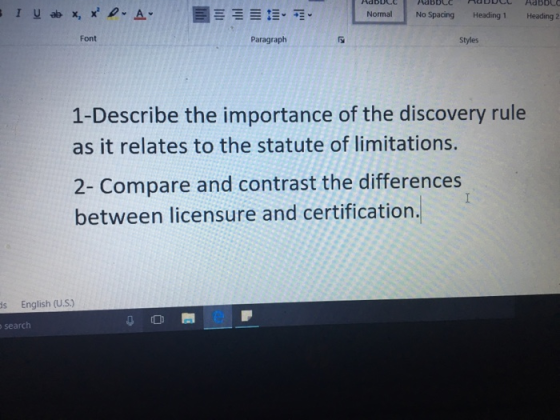The width and height of the screenshot is (560, 420).
Task: Open Sticky Notes from taskbar
Action: point(246,316)
